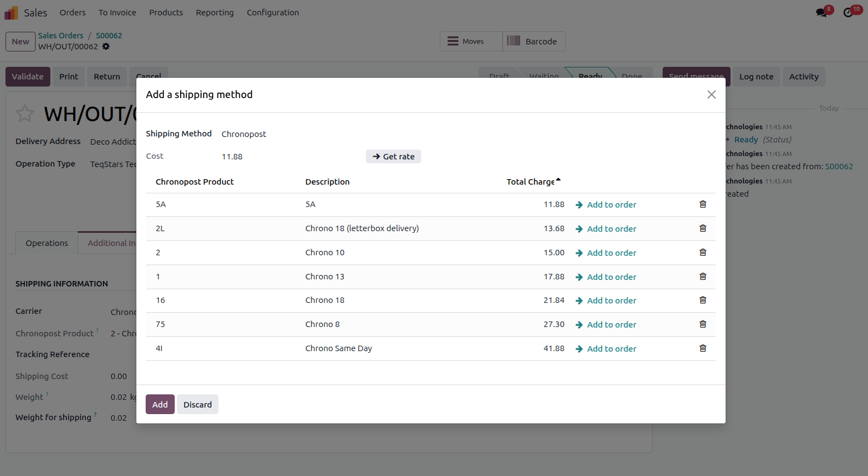Open the Configuration menu

pos(273,13)
